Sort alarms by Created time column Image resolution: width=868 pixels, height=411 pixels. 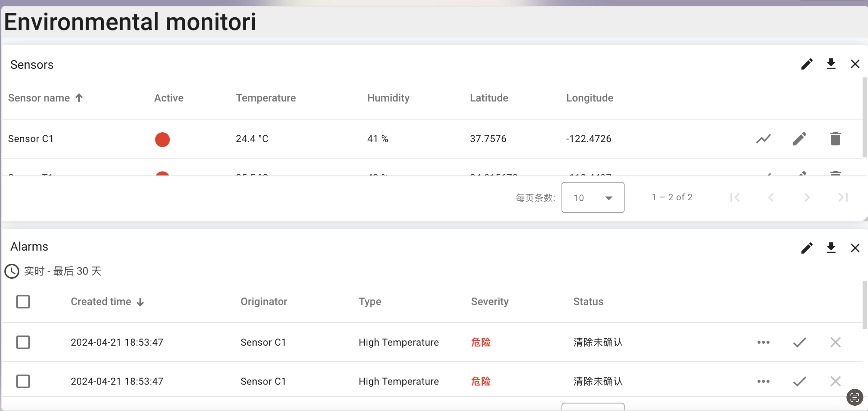coord(107,302)
